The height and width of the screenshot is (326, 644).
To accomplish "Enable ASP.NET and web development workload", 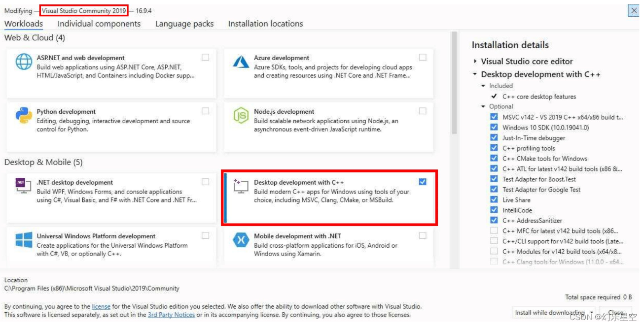I will click(205, 58).
